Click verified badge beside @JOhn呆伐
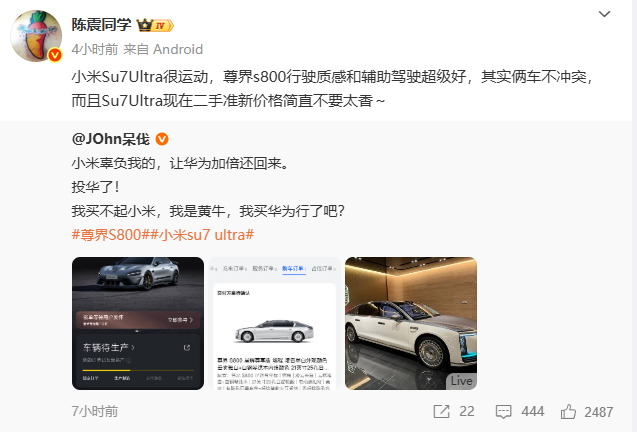The height and width of the screenshot is (432, 637). click(162, 139)
